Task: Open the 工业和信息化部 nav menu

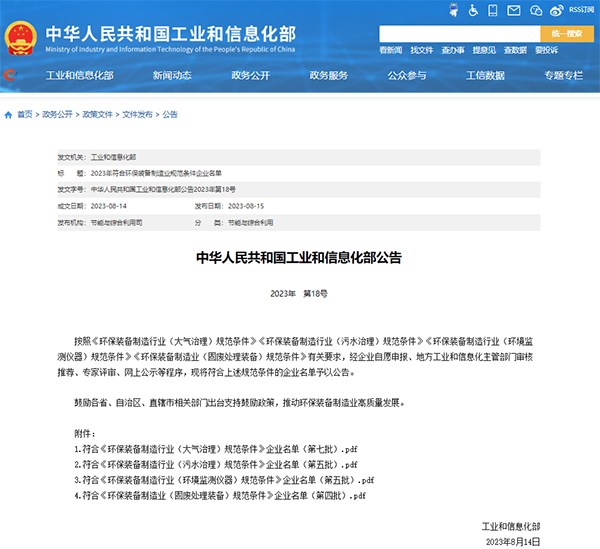Action: coord(80,75)
